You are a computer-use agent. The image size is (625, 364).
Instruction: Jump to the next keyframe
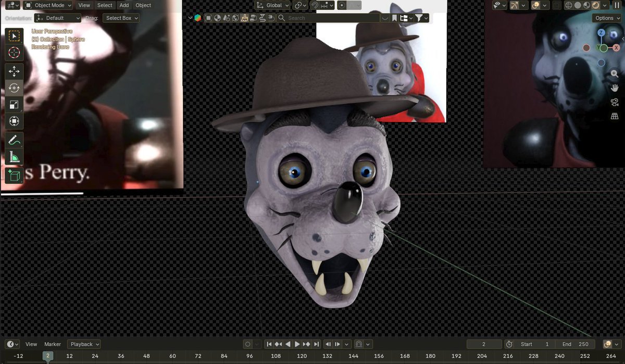coord(307,344)
